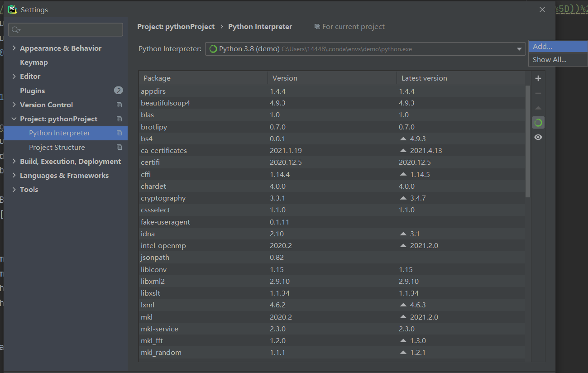
Task: Select the chardet package row
Action: 332,186
